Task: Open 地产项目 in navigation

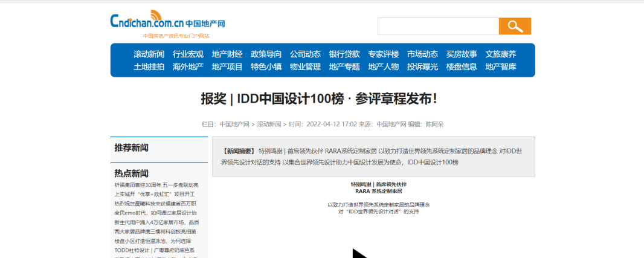Action: (x=227, y=66)
